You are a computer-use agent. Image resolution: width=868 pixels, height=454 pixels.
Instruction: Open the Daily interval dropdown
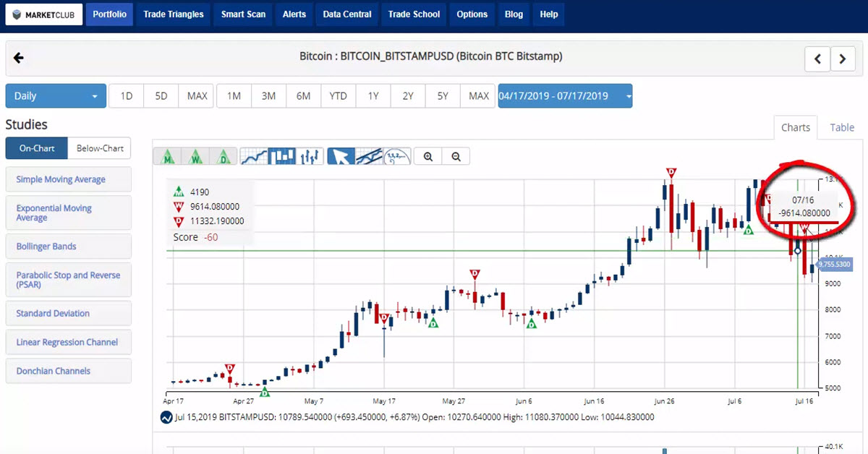coord(55,96)
